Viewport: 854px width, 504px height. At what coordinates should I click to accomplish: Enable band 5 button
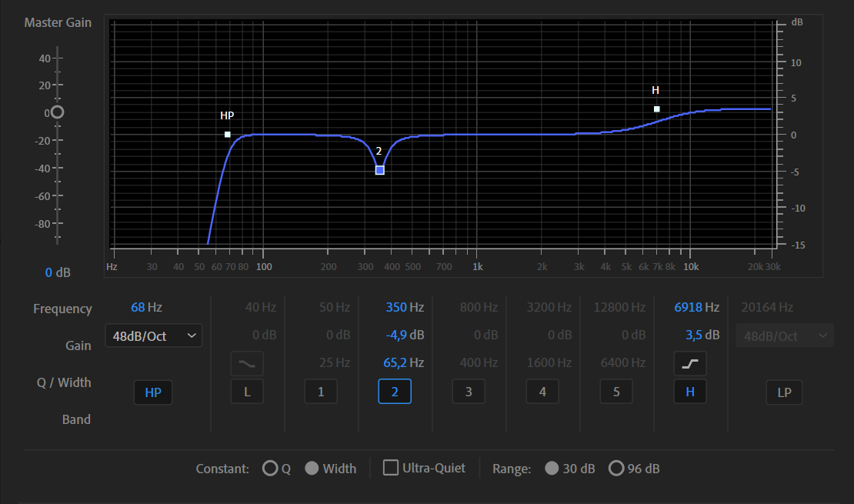(x=616, y=392)
